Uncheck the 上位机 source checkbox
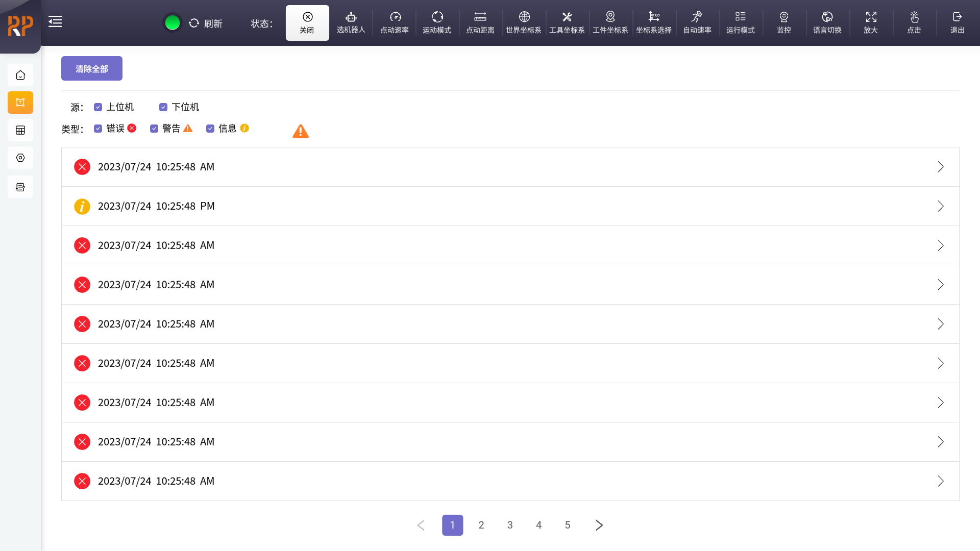The image size is (980, 551). (x=98, y=107)
